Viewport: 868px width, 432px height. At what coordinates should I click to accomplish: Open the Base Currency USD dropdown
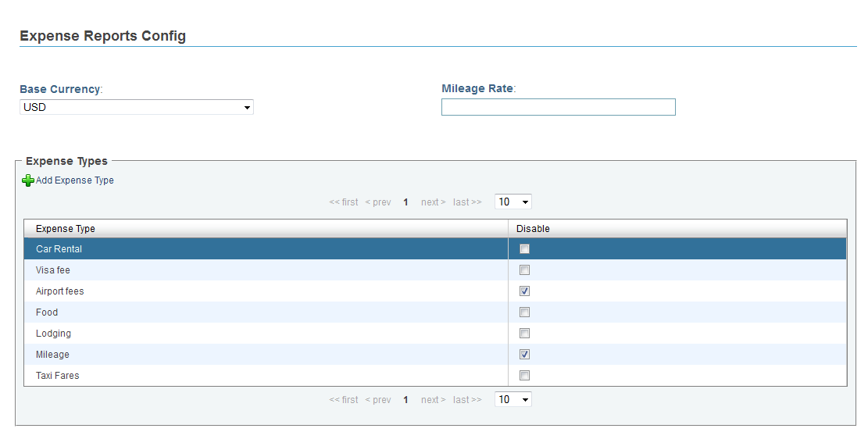click(x=137, y=108)
